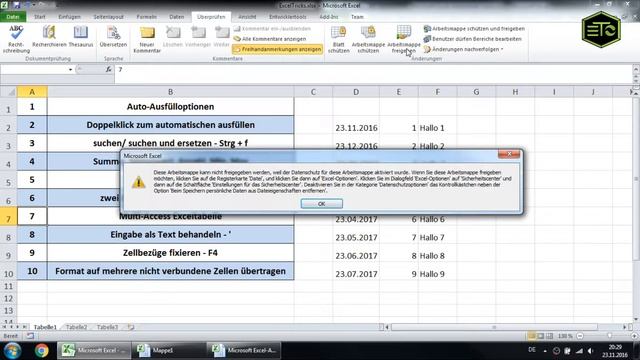Screen dimensions: 640x360
Task: Go to Vorheriger comment
Action: pos(198,37)
